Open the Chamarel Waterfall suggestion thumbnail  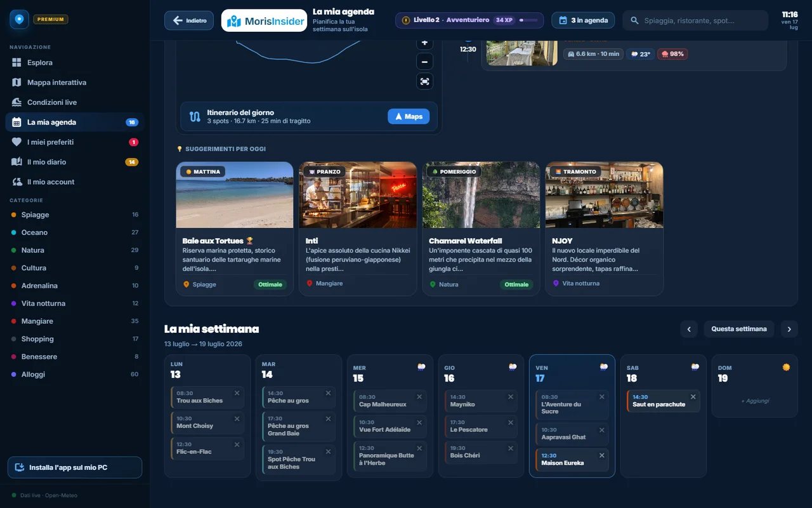click(481, 195)
